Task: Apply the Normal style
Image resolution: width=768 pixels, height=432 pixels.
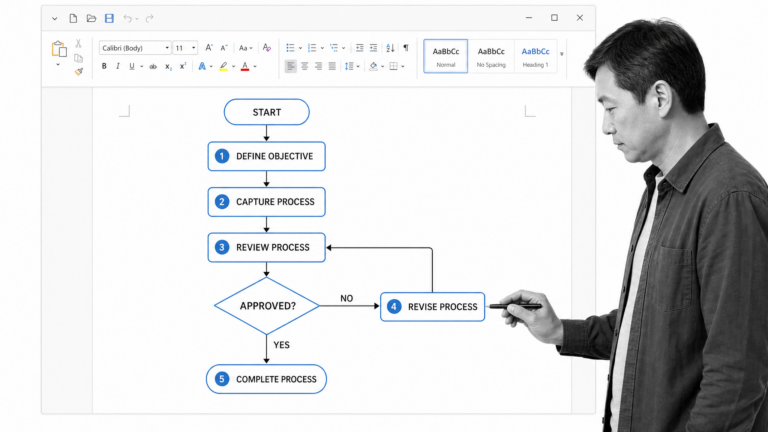Action: [446, 56]
